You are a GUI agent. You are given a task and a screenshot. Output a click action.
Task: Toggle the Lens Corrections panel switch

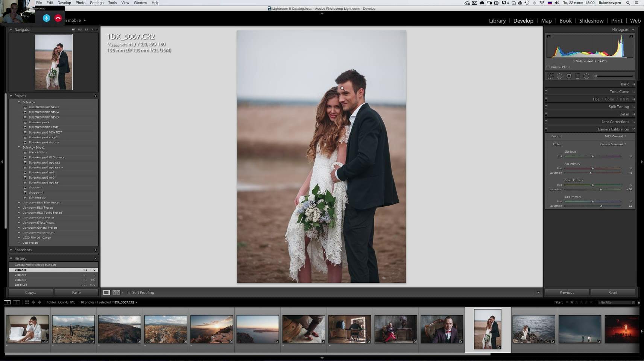point(546,121)
